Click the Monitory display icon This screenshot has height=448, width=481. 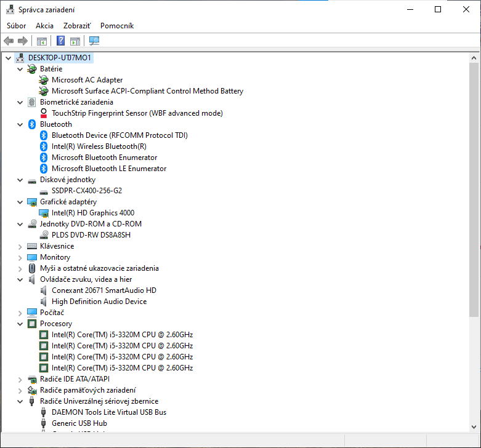[32, 257]
